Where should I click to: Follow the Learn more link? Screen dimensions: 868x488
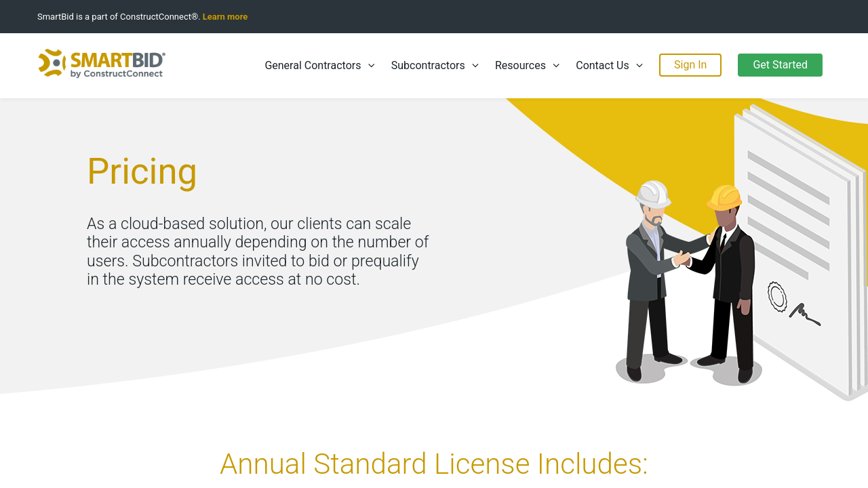pos(225,17)
